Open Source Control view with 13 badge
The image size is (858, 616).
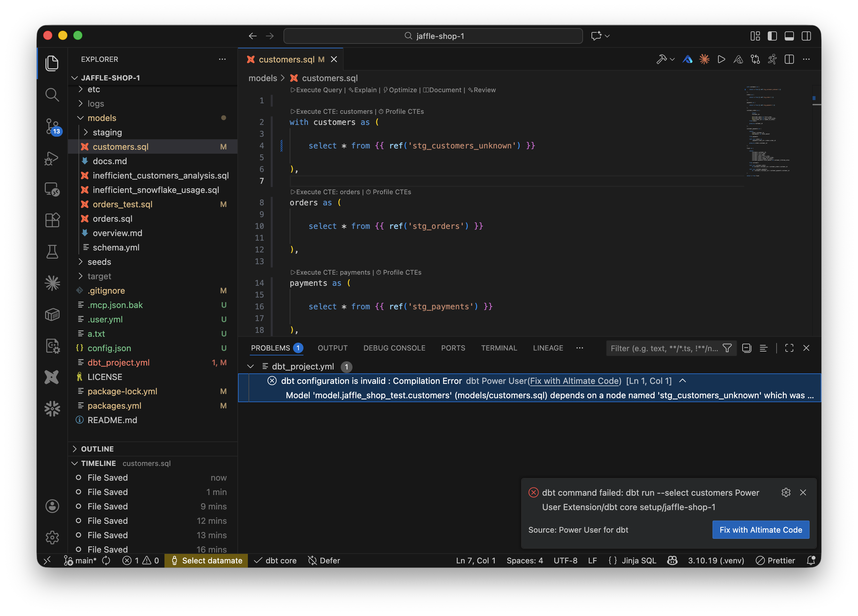tap(52, 127)
